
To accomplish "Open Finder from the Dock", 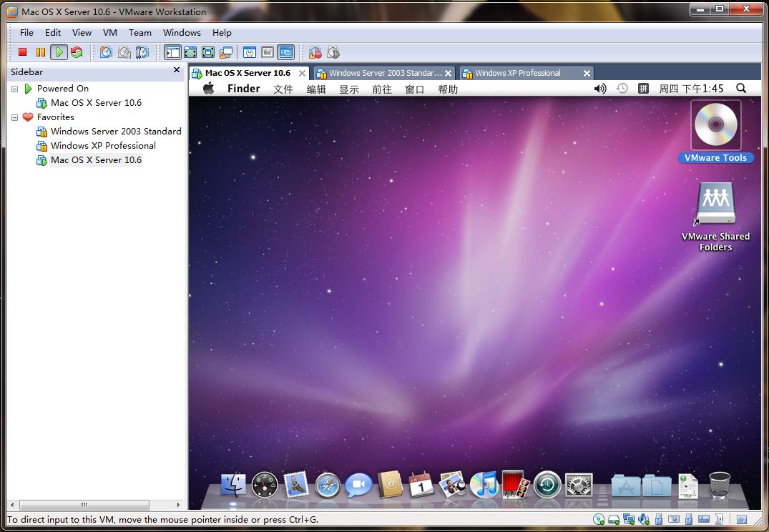I will tap(233, 486).
